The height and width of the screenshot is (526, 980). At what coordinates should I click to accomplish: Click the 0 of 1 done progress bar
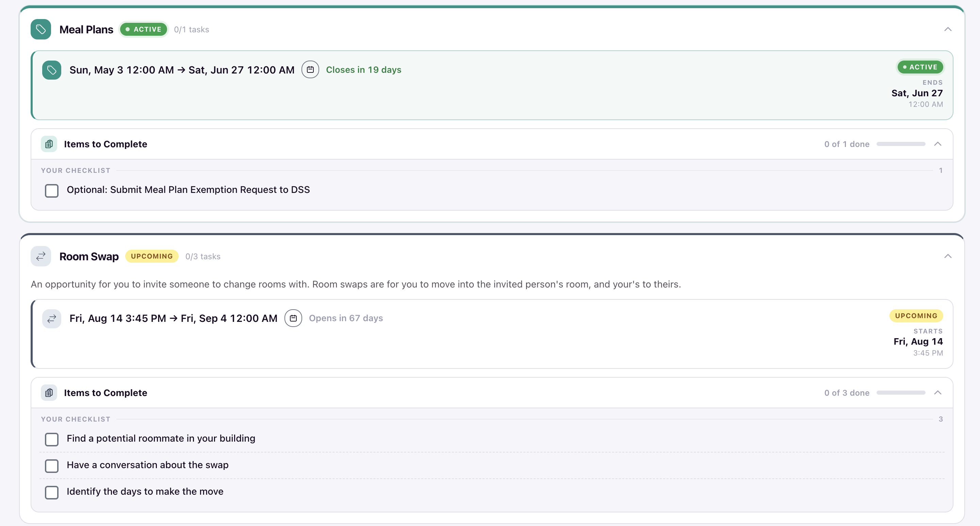901,144
